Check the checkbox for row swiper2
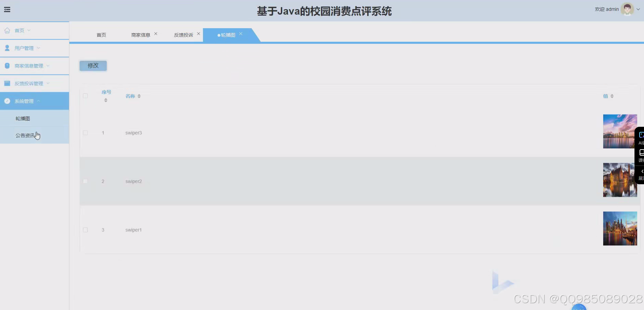This screenshot has height=310, width=644. click(85, 181)
